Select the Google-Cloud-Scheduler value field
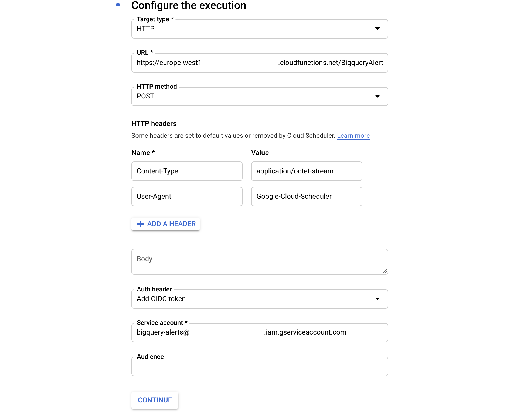Screen dimensions: 517x420 click(x=307, y=197)
